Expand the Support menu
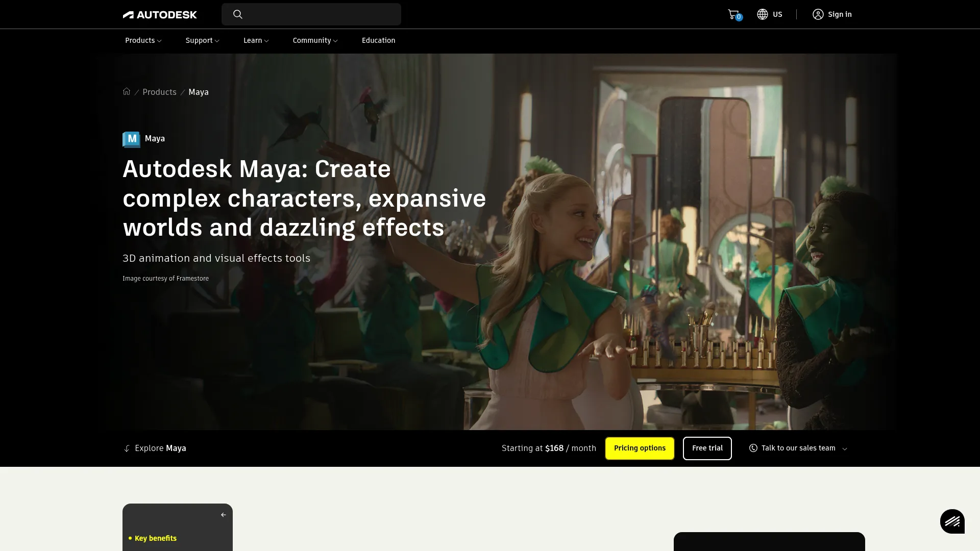Viewport: 980px width, 551px height. pyautogui.click(x=202, y=40)
